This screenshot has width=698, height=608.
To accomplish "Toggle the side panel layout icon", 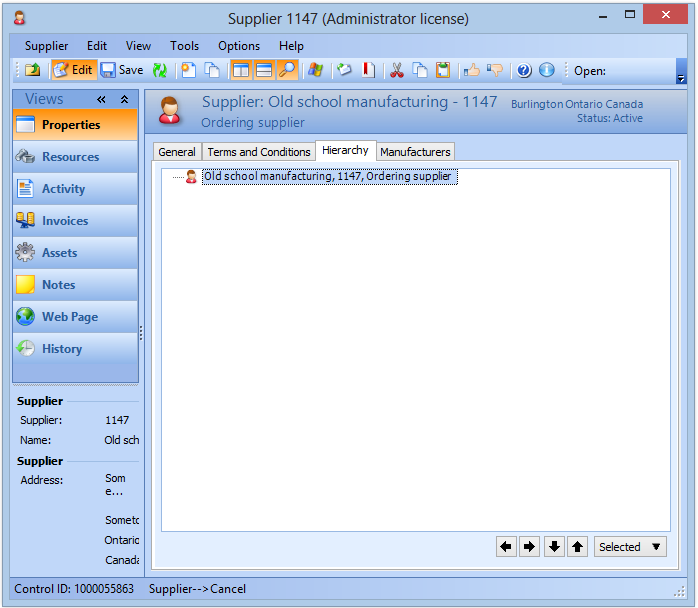I will pos(241,70).
